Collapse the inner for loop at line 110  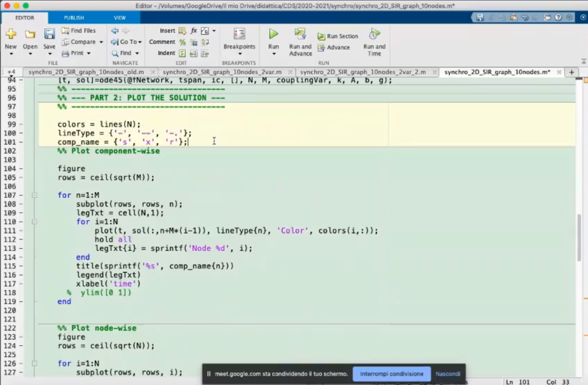(x=34, y=222)
